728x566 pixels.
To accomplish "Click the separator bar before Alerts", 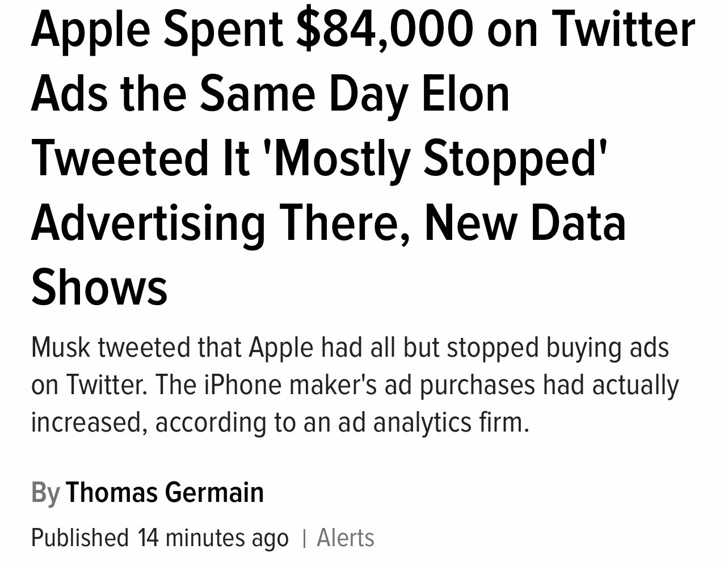I will coord(304,538).
